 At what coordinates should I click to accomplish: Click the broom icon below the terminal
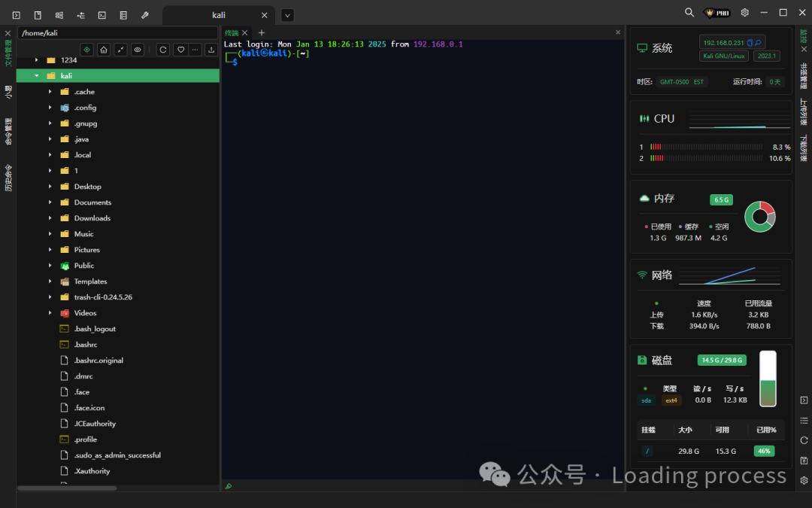coord(229,486)
